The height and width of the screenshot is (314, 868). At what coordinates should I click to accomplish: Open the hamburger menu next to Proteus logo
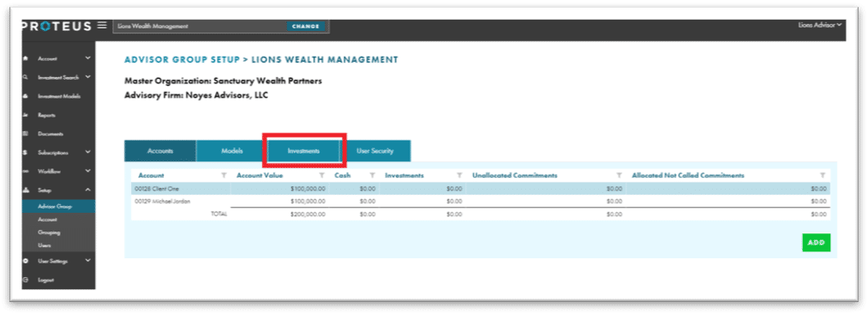[x=101, y=26]
